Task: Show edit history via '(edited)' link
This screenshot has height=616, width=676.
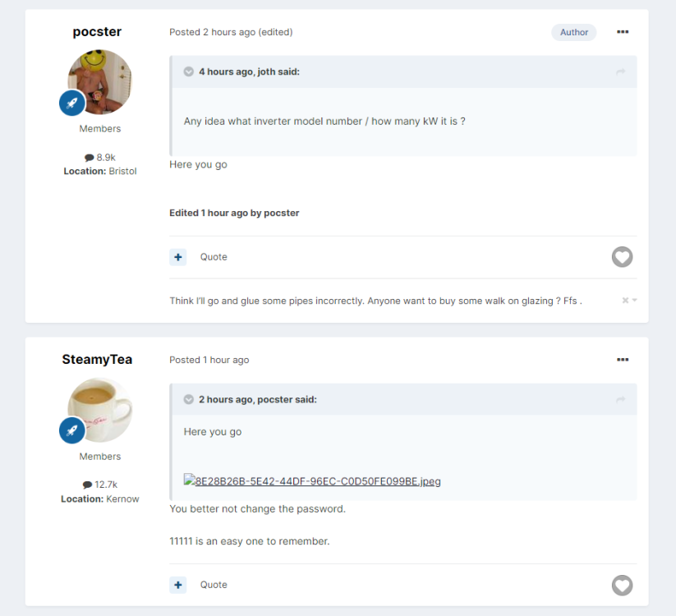Action: 275,32
